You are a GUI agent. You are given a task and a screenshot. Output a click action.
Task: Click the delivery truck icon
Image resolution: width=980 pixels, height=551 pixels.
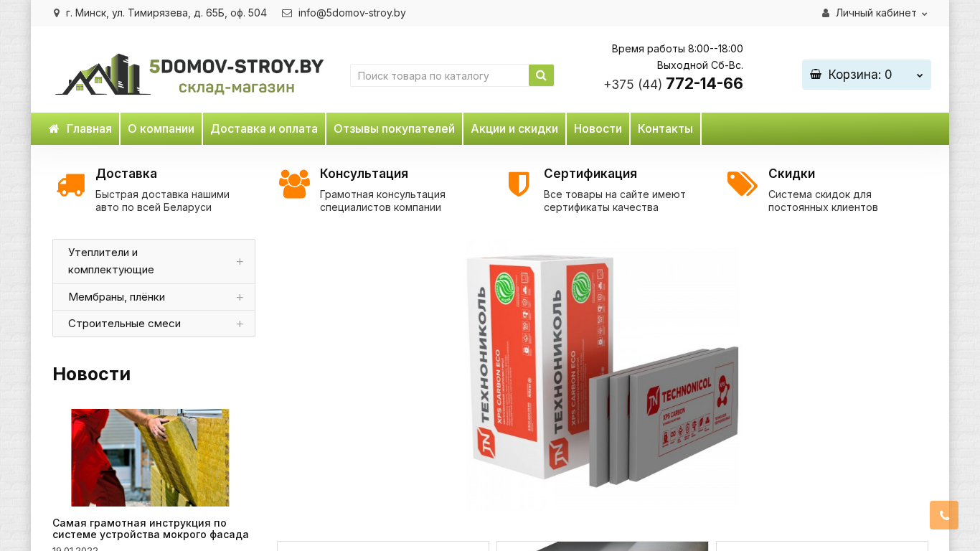click(x=71, y=185)
